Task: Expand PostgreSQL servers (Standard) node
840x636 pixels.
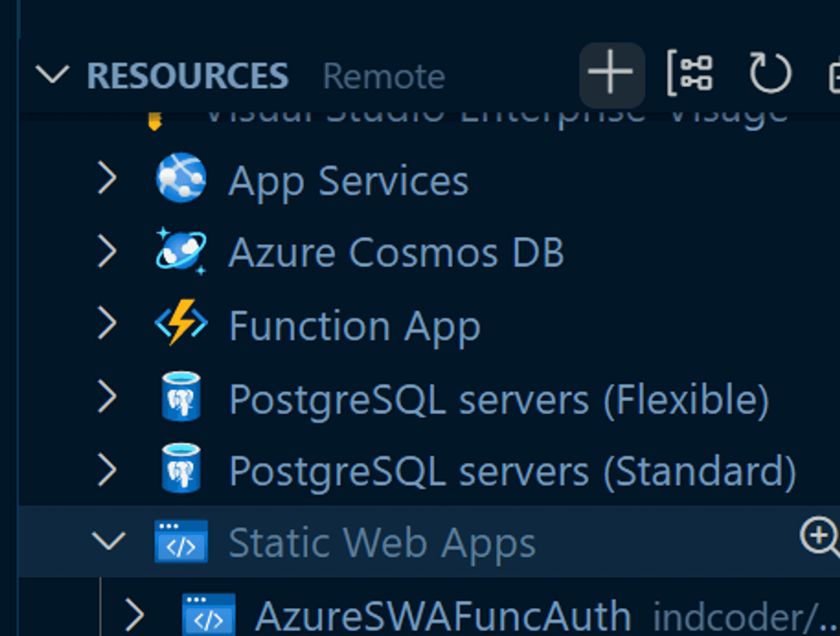Action: coord(107,470)
